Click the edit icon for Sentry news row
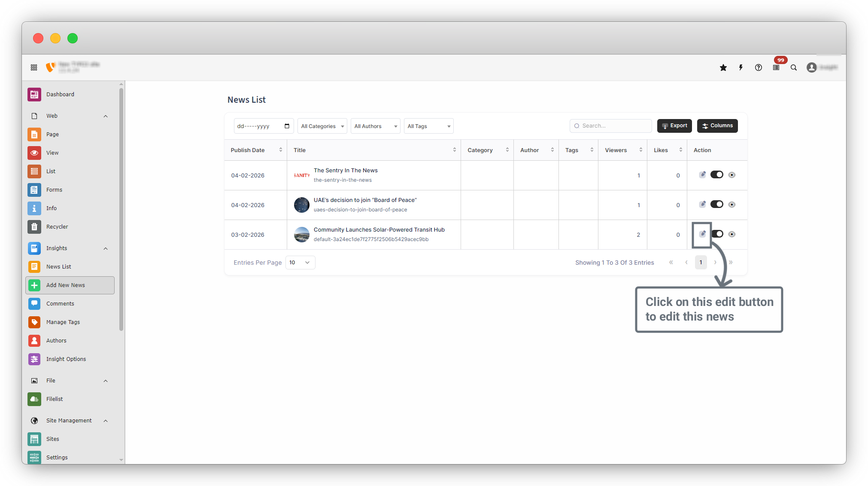 (x=702, y=175)
